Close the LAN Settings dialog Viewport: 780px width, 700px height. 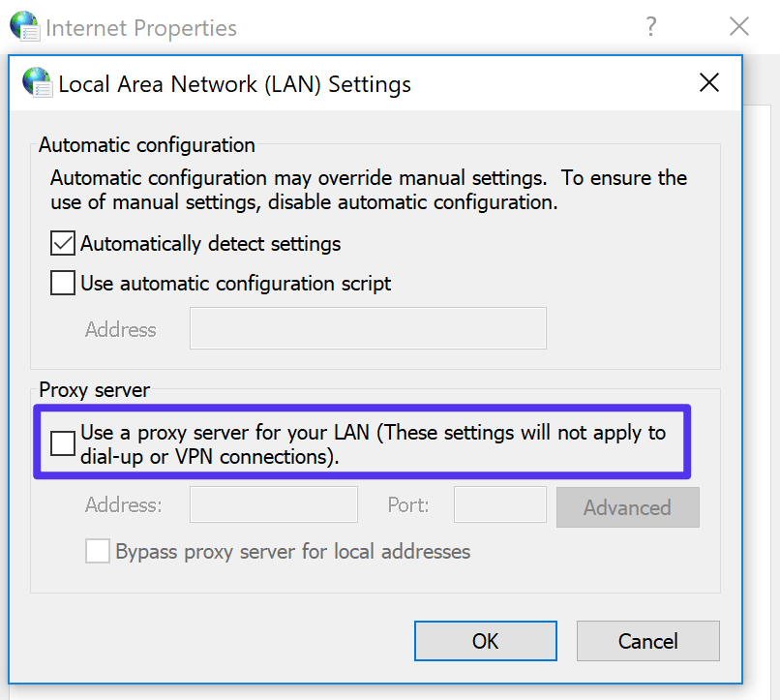tap(709, 82)
